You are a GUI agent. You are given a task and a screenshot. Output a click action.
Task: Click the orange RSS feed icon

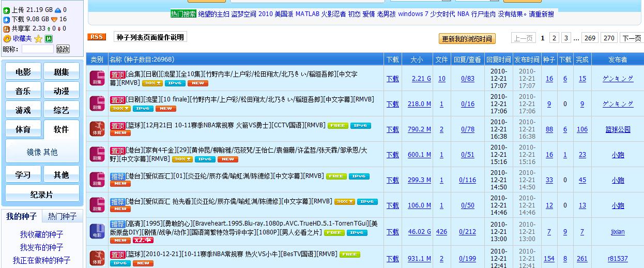point(97,37)
